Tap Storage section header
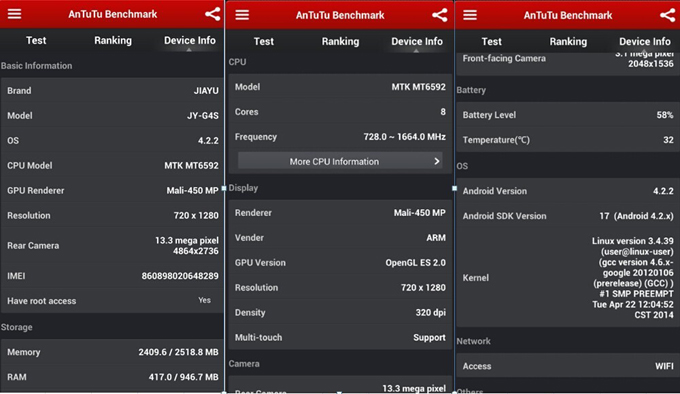Screen dimensions: 680x394 [16, 327]
